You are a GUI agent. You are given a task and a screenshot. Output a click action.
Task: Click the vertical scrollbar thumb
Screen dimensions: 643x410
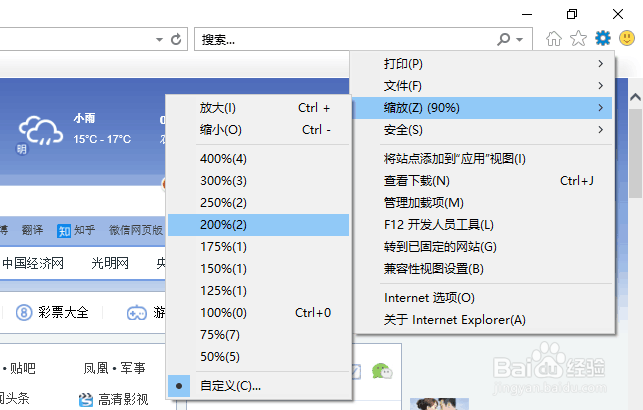tap(635, 154)
